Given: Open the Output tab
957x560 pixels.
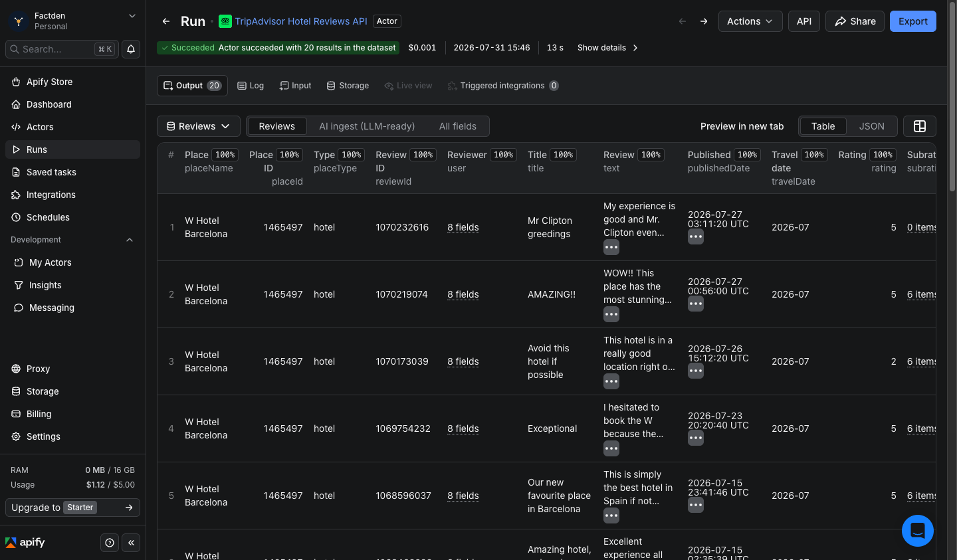Looking at the screenshot, I should (x=192, y=86).
